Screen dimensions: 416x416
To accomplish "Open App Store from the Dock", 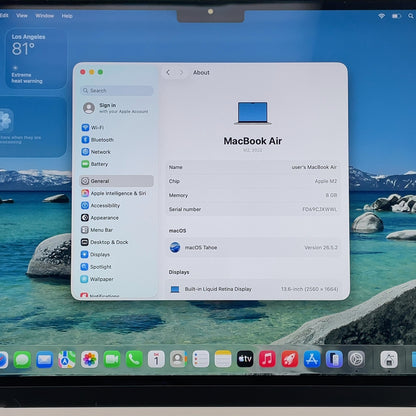I will (312, 359).
